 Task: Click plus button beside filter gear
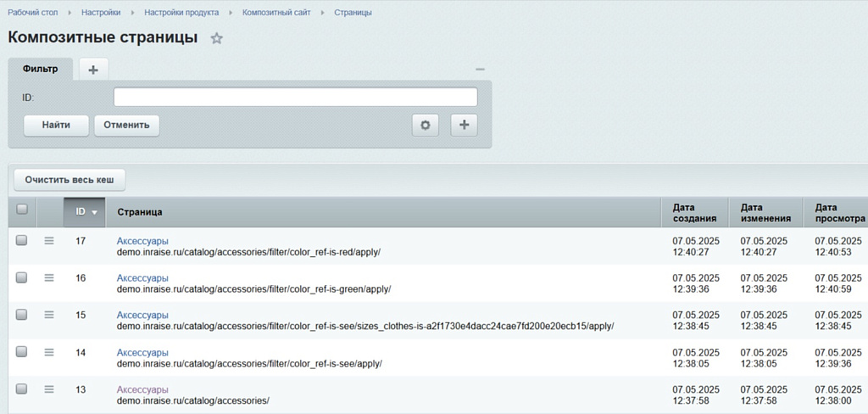click(x=464, y=125)
